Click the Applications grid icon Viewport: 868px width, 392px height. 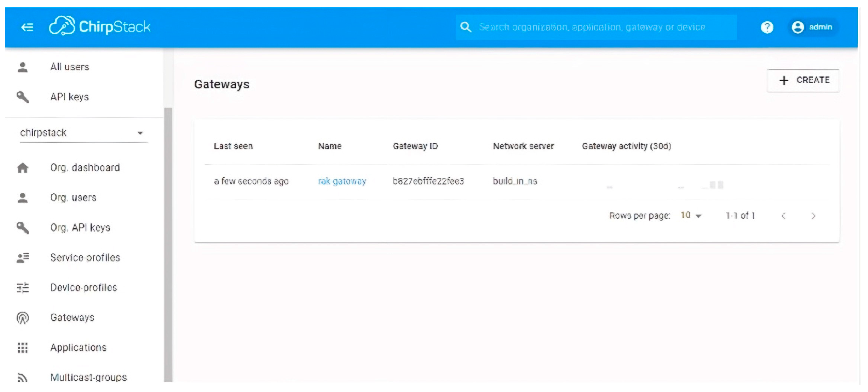click(23, 347)
